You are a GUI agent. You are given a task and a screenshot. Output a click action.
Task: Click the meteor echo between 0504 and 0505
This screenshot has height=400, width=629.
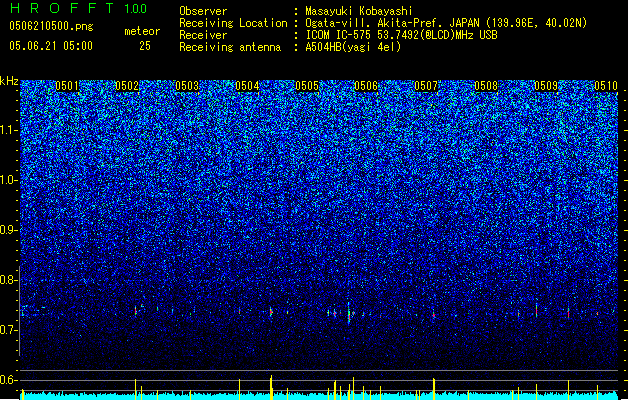(271, 311)
